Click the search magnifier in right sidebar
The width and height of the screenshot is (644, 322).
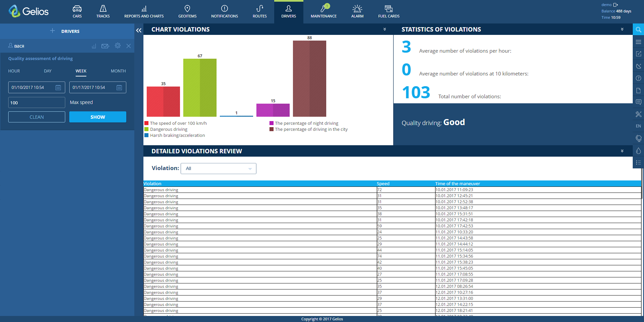pos(638,30)
